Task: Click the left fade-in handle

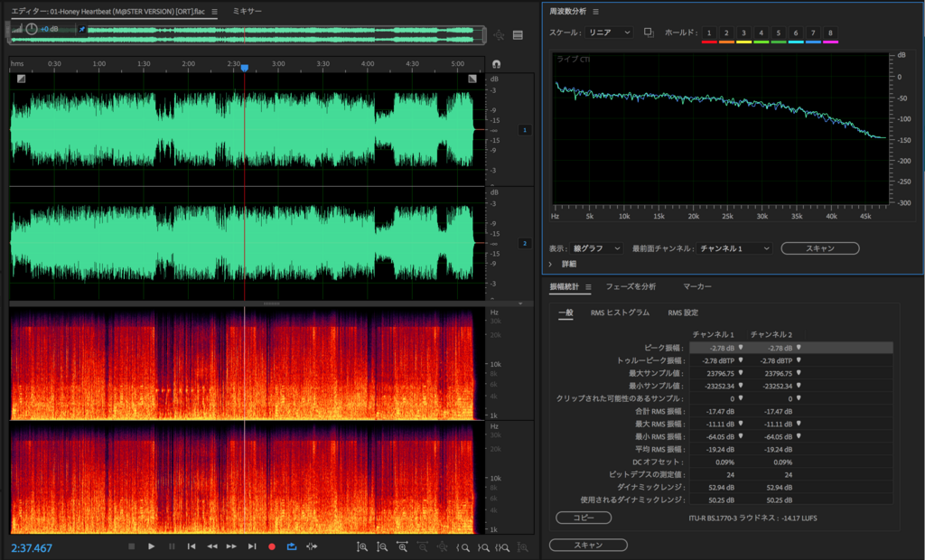Action: point(22,79)
